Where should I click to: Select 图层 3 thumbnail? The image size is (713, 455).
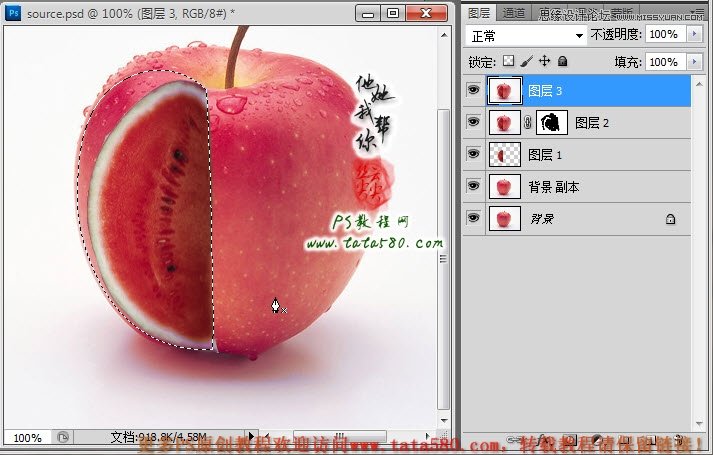tap(504, 91)
